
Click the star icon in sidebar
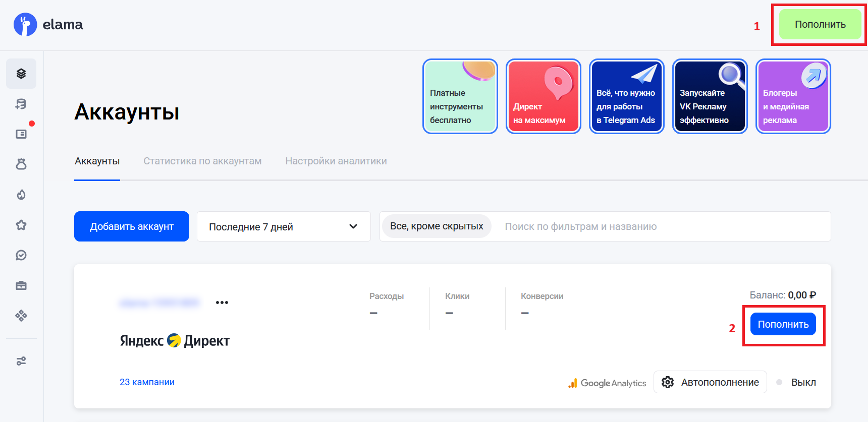[21, 225]
